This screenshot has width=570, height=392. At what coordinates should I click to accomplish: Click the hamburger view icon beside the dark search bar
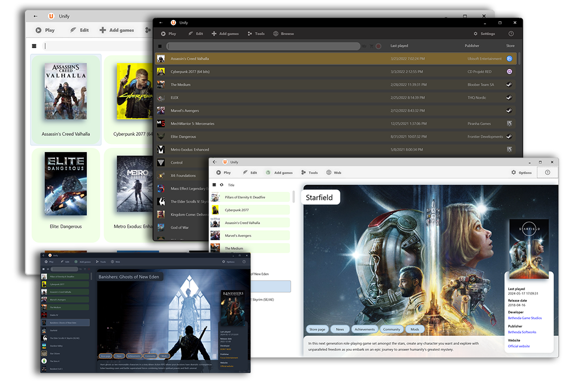[160, 46]
